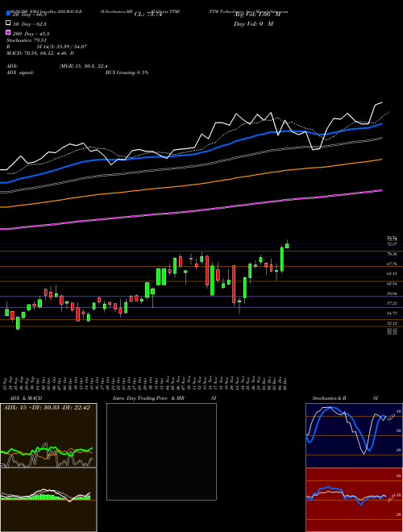Screen dimensions: 403x532
Task: Click the RSI 14/5 values line
Action: tap(47, 47)
